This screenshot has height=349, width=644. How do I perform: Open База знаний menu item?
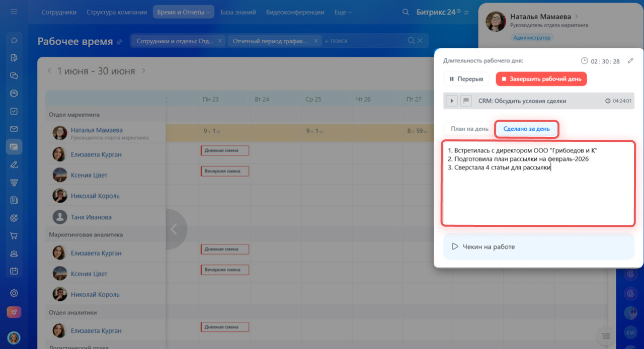pos(238,12)
